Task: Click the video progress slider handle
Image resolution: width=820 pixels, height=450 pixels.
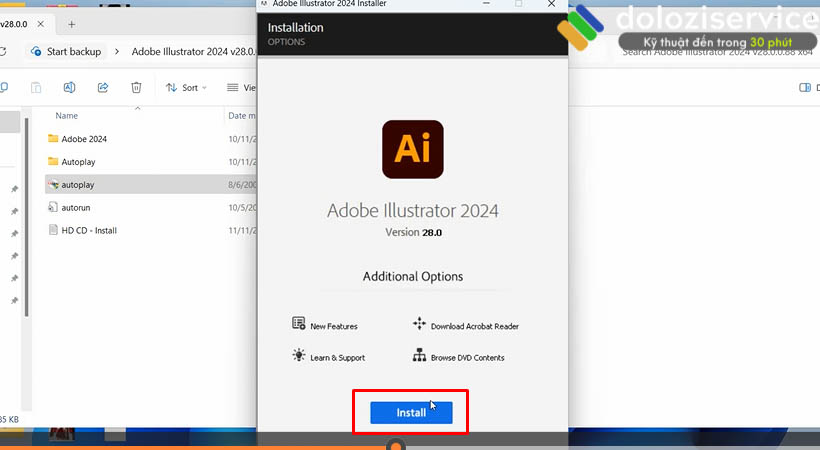Action: coord(397,444)
